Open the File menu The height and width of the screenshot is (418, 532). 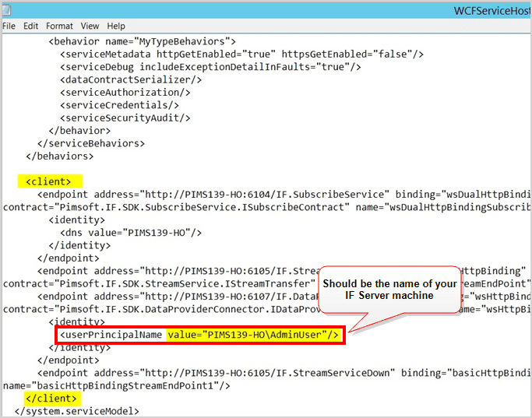point(9,26)
